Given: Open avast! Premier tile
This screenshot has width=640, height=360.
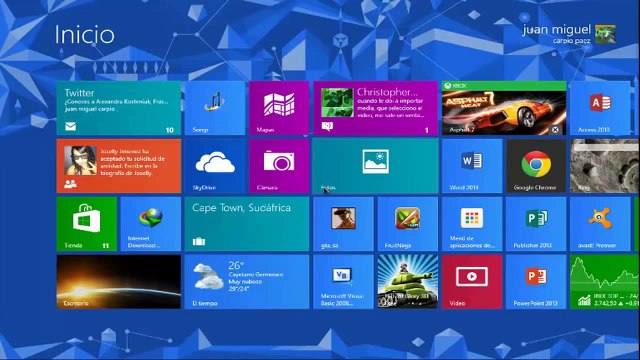Looking at the screenshot, I should [600, 224].
